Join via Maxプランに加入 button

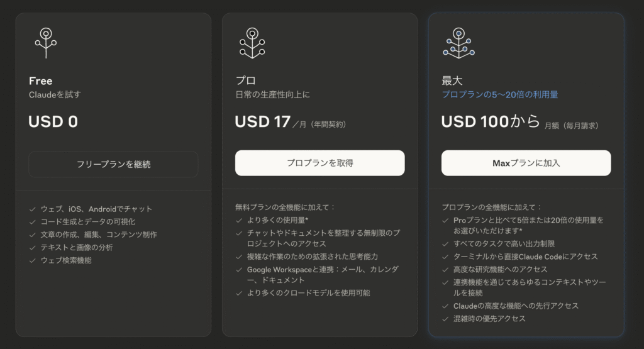(526, 163)
